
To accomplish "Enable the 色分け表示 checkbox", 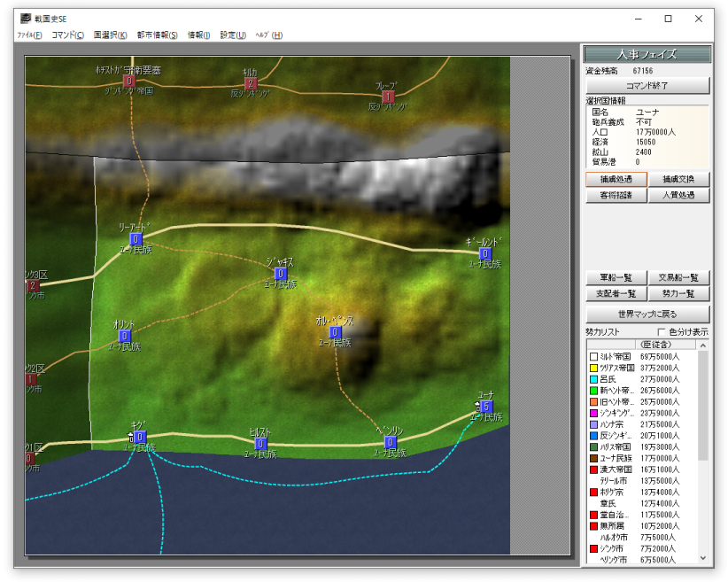I will pyautogui.click(x=662, y=331).
